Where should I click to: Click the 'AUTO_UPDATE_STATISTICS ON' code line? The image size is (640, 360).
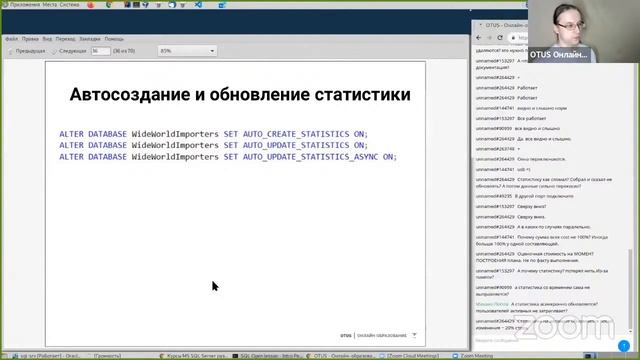213,145
